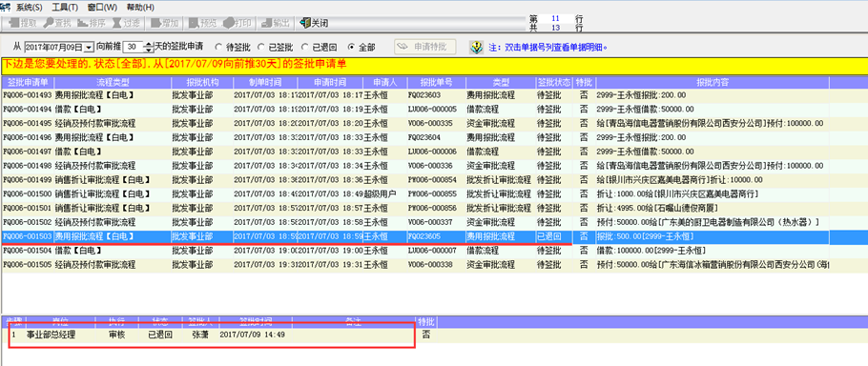
Task: Click document number V006-000335
Action: pos(430,123)
